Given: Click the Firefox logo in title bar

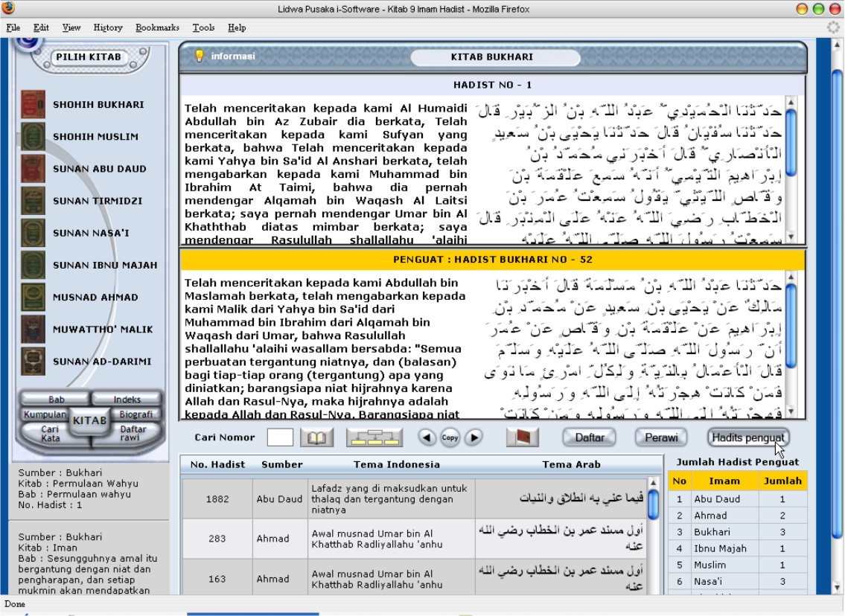Looking at the screenshot, I should pos(9,8).
